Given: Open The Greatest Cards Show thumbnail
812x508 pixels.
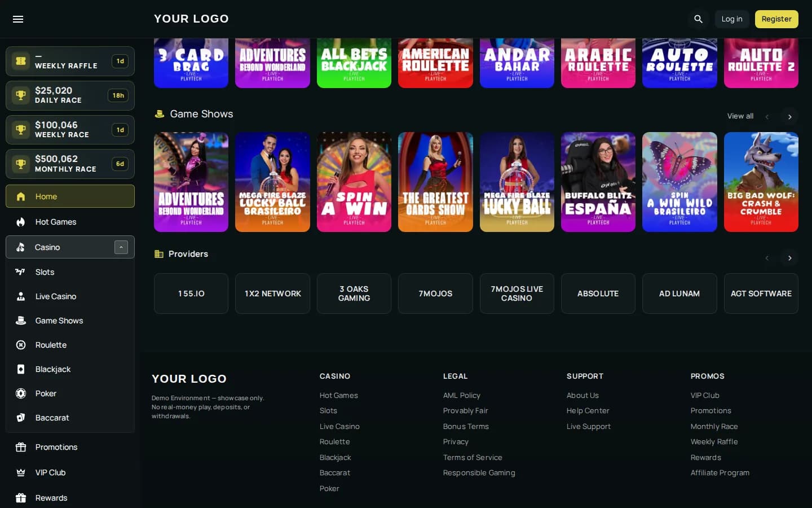Looking at the screenshot, I should coord(435,182).
